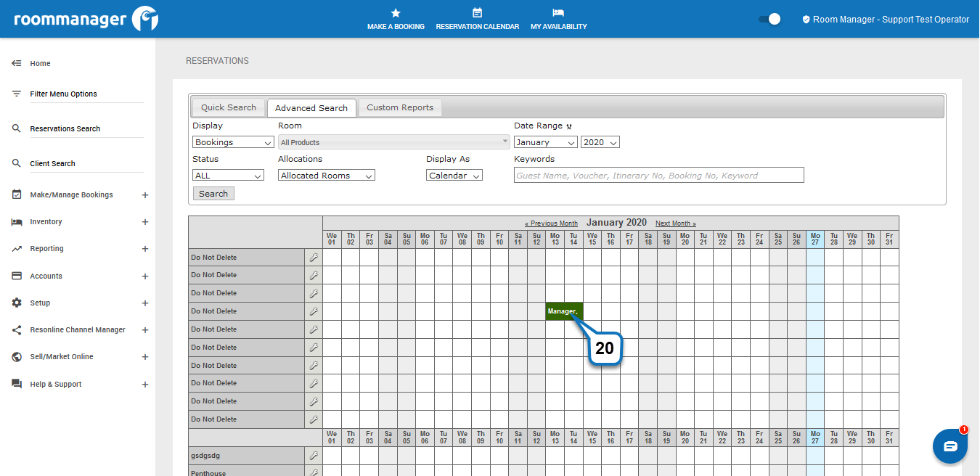Click Client Search magnifier icon

pos(17,163)
